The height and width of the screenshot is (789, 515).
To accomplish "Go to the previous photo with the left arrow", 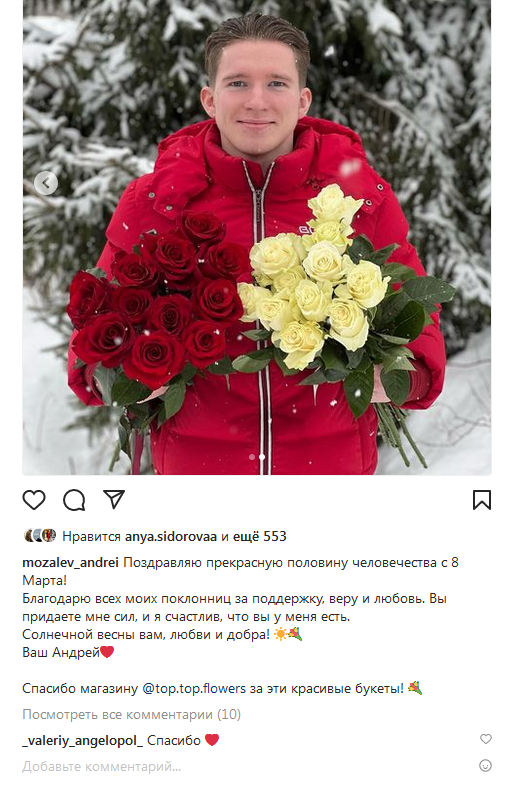I will coord(45,183).
